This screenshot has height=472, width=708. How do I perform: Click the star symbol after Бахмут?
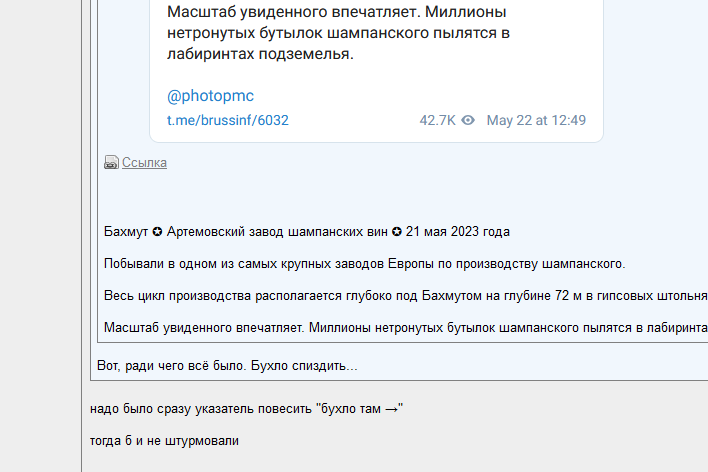tap(157, 232)
